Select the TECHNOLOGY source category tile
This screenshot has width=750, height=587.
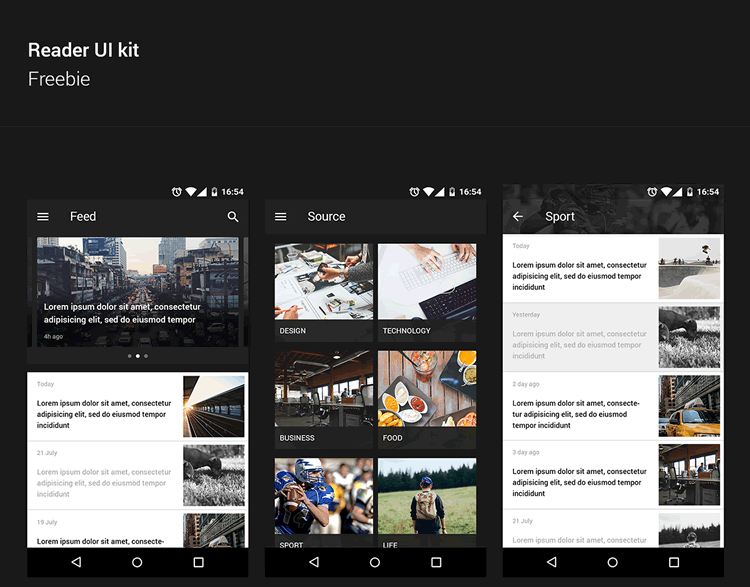click(427, 292)
